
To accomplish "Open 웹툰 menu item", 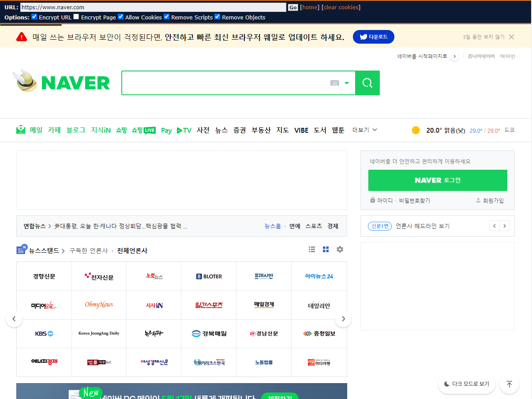I will 338,130.
